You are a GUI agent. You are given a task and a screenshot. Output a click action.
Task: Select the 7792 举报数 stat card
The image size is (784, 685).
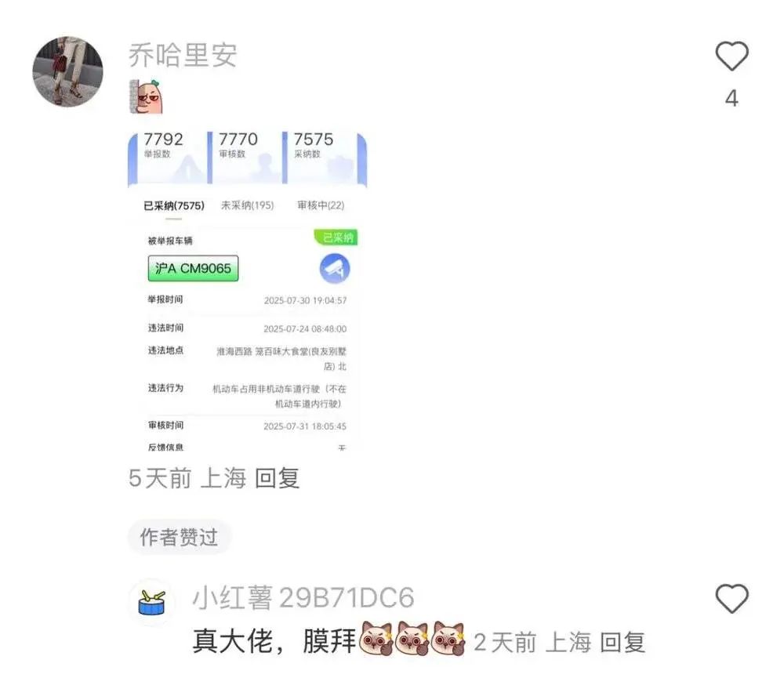[x=168, y=157]
